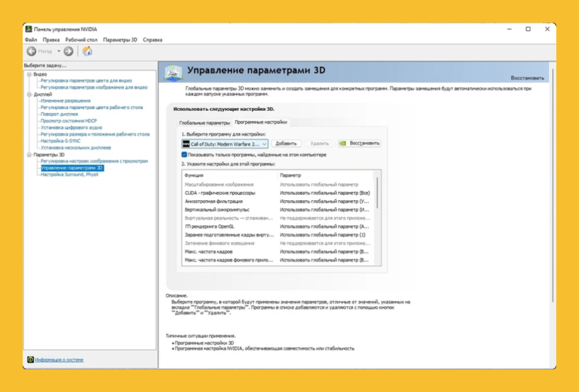Click the 'Выберите задачу...' label
The height and width of the screenshot is (392, 579).
(x=45, y=65)
